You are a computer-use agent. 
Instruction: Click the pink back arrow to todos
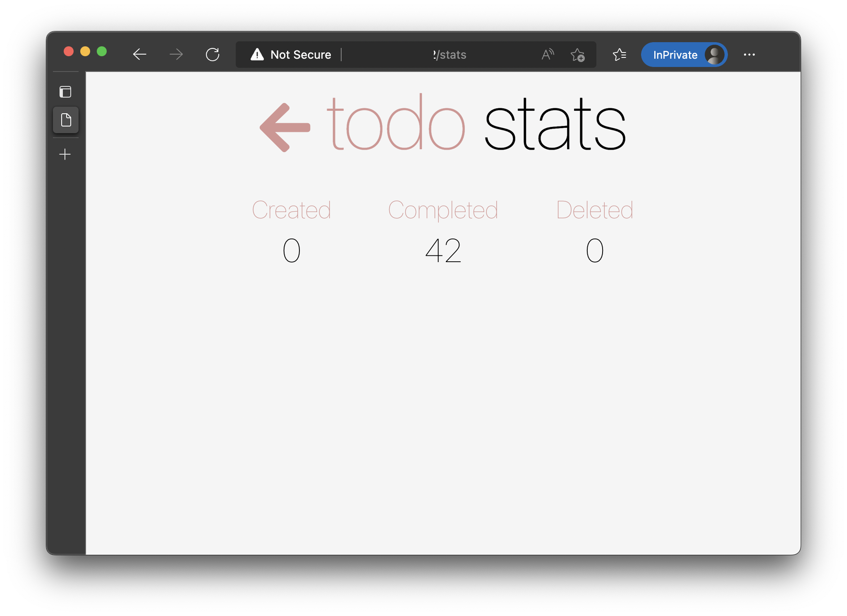pos(285,127)
